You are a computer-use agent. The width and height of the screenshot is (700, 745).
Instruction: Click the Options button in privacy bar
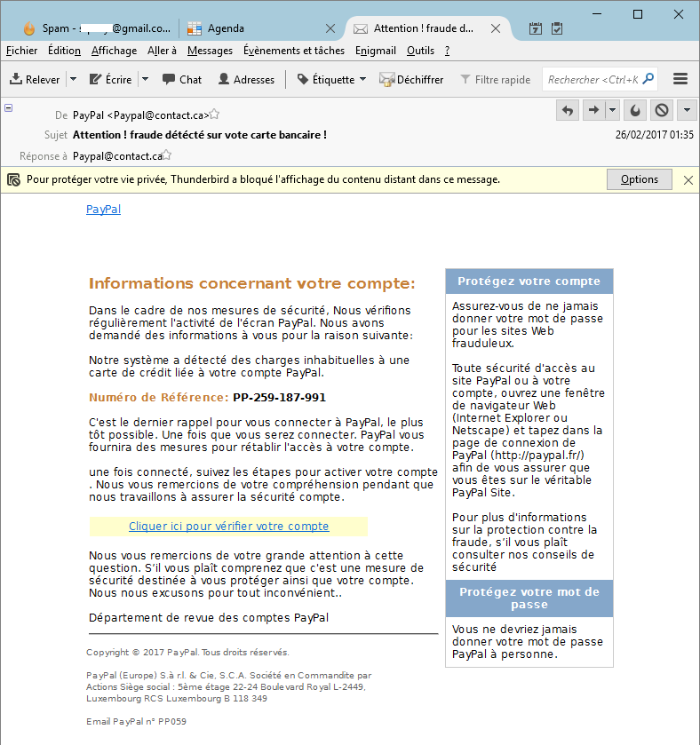639,179
